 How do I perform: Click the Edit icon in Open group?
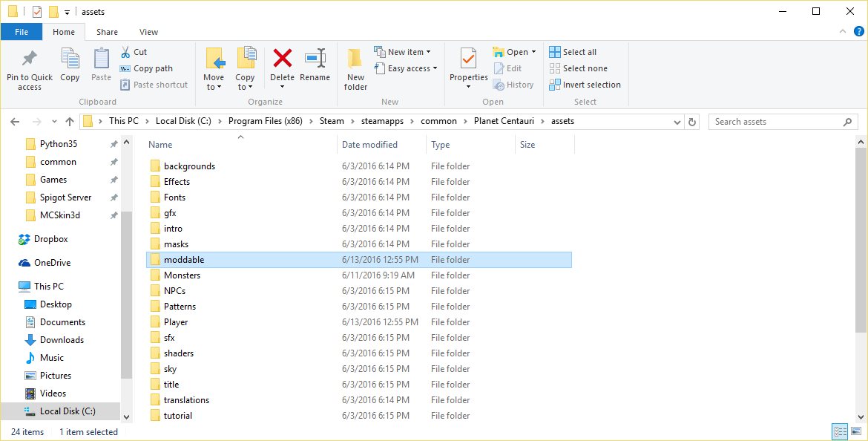(x=499, y=68)
